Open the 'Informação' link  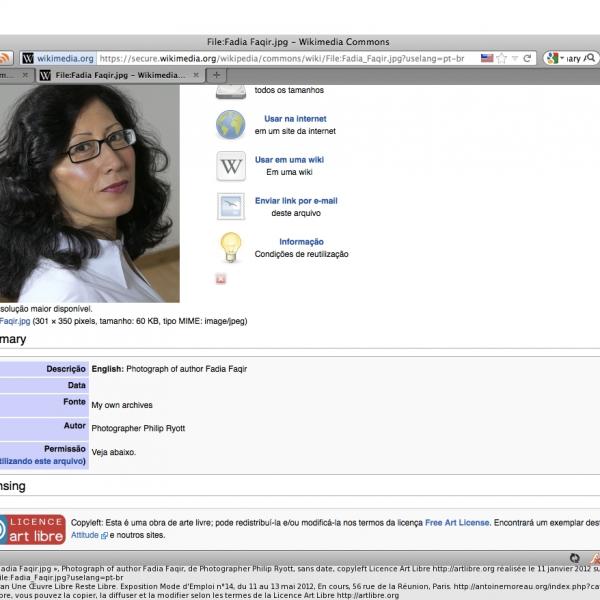(x=301, y=241)
